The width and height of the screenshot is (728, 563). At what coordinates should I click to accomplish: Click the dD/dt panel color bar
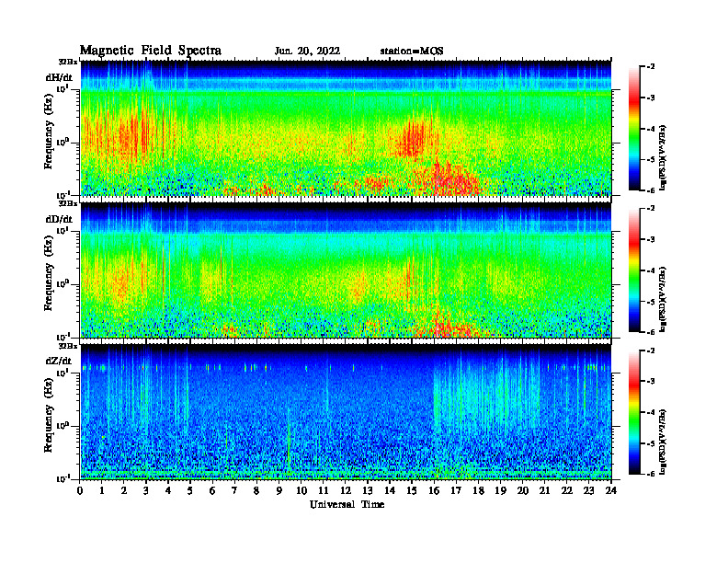tap(634, 270)
